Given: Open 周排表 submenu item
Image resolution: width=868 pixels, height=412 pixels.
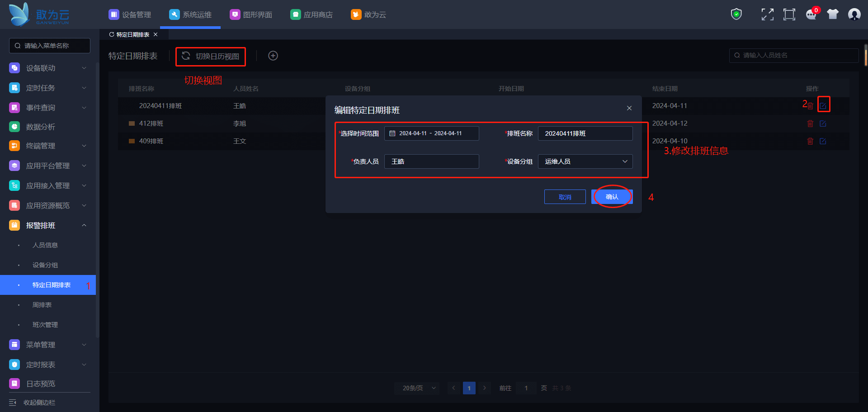Looking at the screenshot, I should point(48,305).
